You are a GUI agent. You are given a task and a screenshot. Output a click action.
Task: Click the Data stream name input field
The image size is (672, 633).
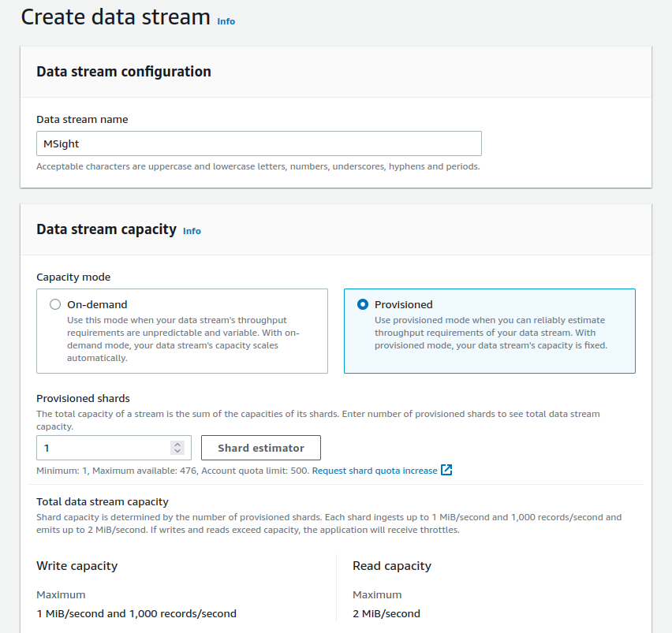click(x=259, y=143)
